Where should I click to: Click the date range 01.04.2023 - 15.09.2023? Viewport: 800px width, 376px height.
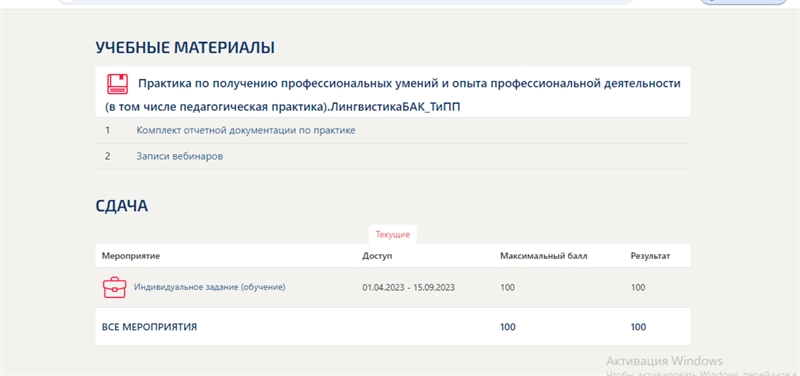tap(409, 288)
